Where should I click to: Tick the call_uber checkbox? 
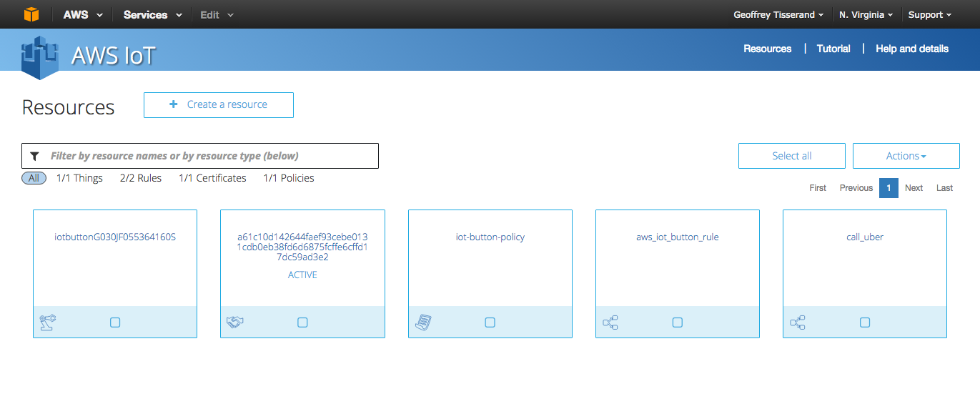click(865, 322)
